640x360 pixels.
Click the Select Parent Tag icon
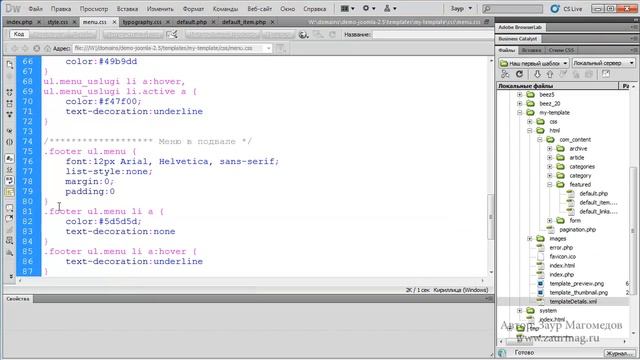tap(9, 131)
